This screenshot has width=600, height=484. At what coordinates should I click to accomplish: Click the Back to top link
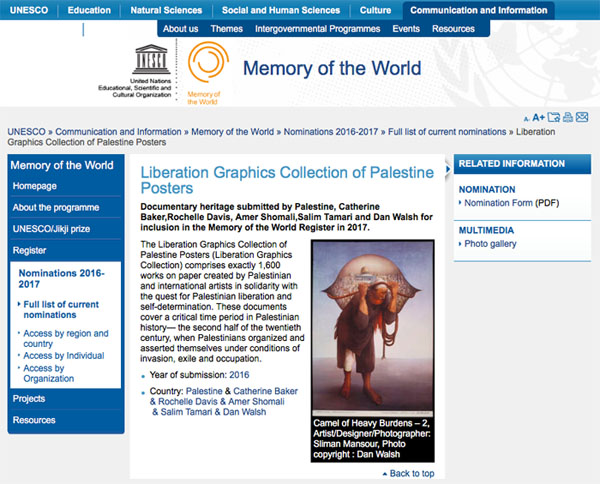(412, 473)
